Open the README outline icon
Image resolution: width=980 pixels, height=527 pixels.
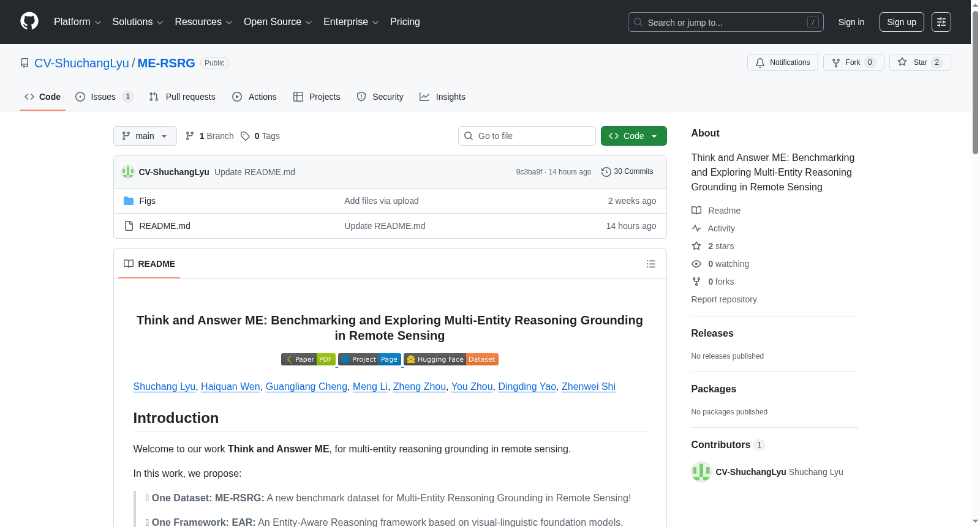[651, 264]
